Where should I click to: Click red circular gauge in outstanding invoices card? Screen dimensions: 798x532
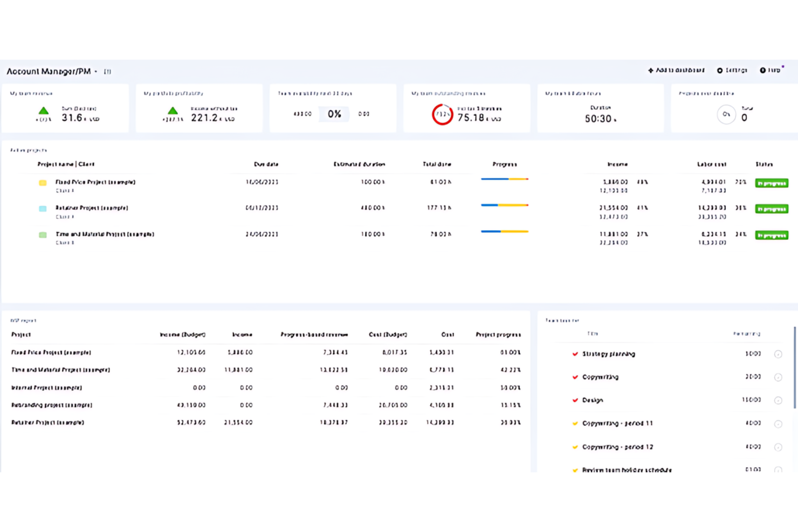pos(443,114)
